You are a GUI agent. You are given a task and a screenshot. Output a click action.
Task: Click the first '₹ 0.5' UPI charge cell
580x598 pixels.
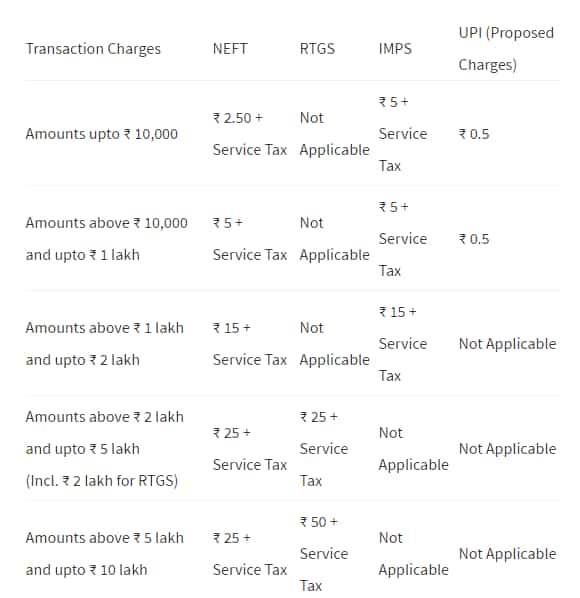click(474, 134)
